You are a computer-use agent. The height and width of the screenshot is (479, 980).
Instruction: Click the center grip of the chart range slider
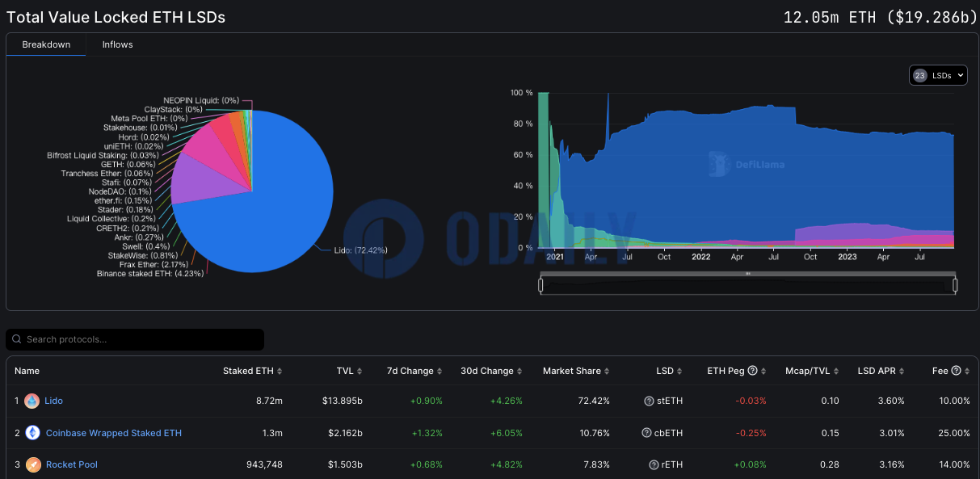point(748,274)
